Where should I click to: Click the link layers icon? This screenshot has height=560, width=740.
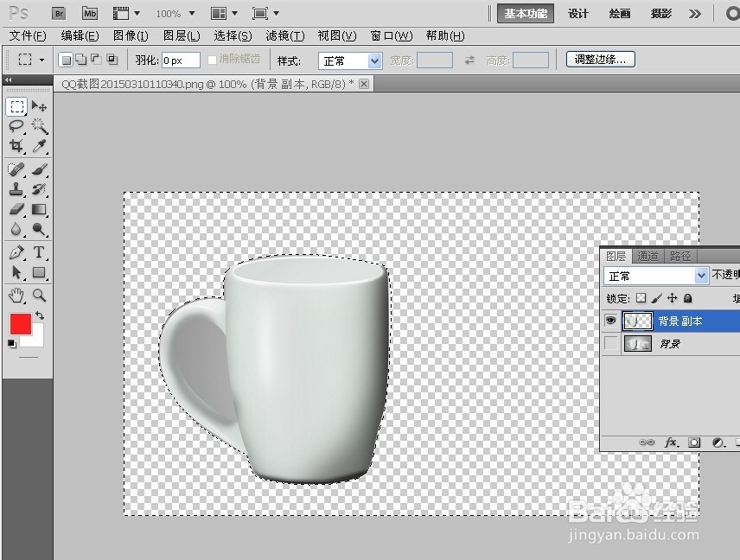coord(647,442)
